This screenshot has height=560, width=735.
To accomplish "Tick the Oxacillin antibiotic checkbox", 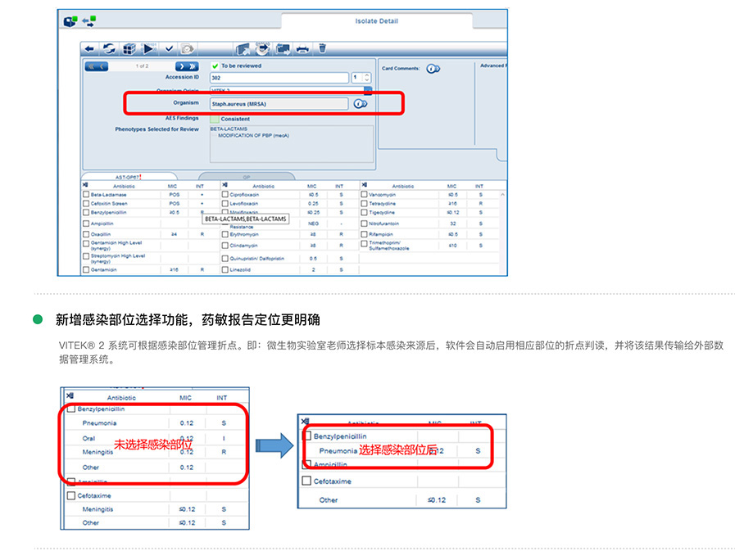I will [85, 234].
